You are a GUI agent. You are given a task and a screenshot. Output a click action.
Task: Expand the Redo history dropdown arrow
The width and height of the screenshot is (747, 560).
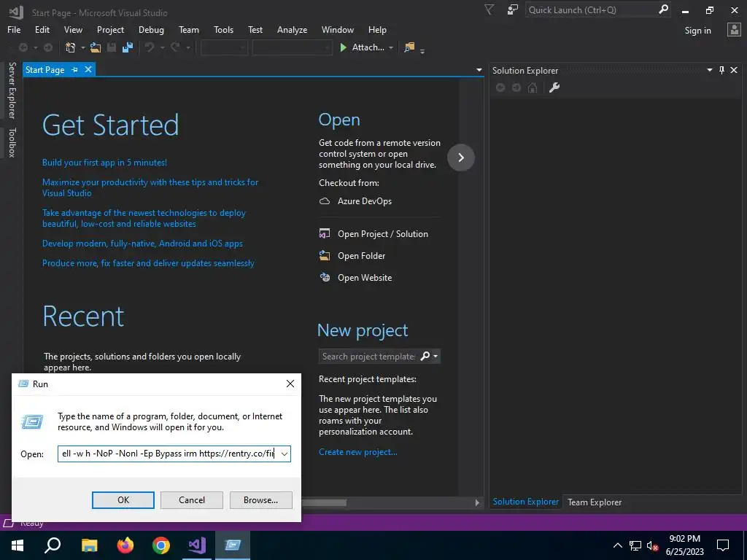point(187,47)
